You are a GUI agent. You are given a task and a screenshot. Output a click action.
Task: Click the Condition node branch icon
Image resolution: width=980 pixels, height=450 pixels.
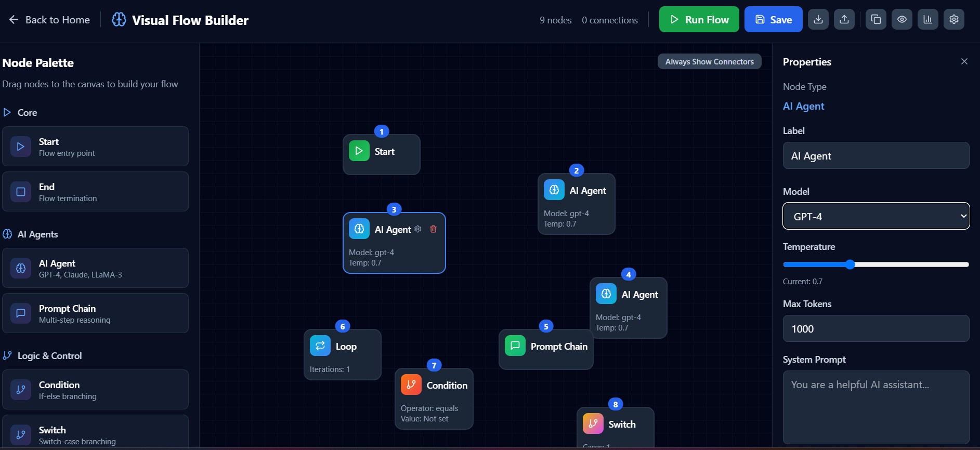coord(411,385)
